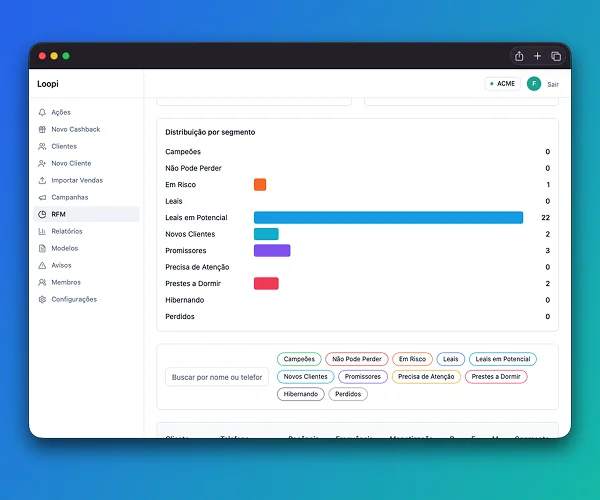Click the warning triangle icon beside Avisos
600x500 pixels.
[42, 265]
